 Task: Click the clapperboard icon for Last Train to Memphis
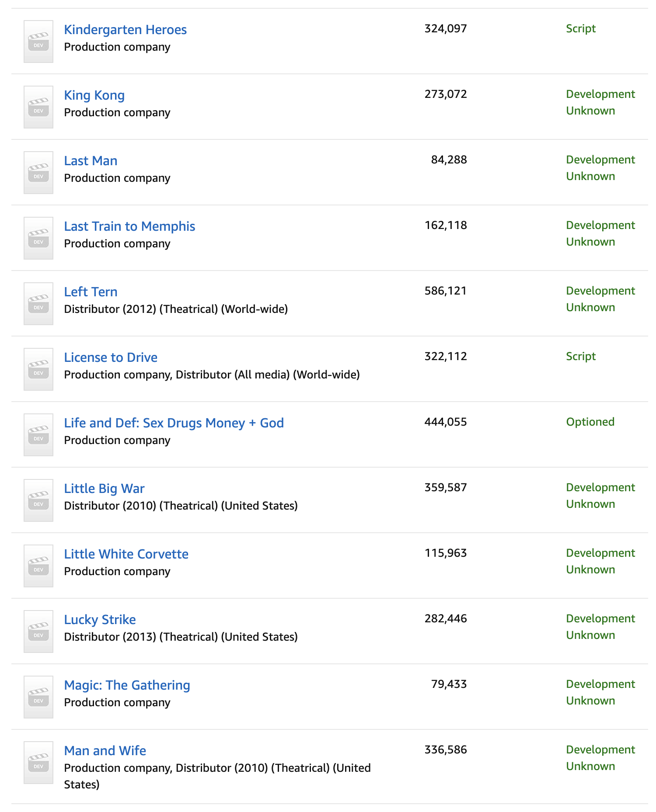(x=38, y=237)
